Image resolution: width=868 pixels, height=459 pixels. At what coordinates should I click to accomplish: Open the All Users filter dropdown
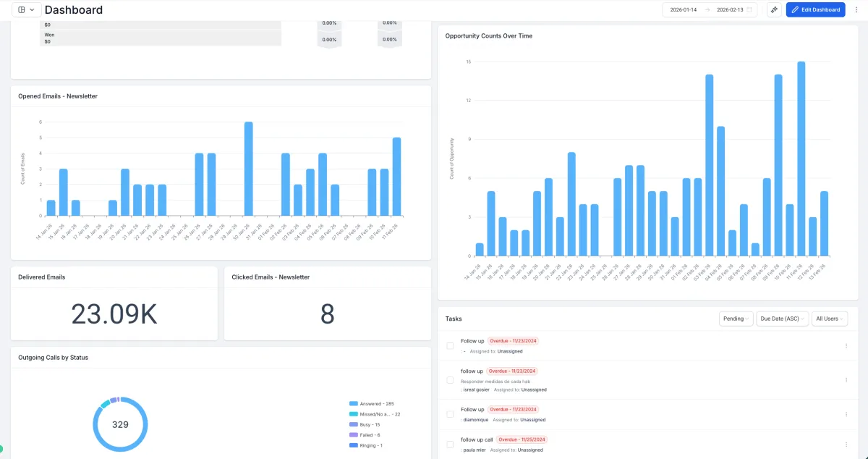coord(830,319)
